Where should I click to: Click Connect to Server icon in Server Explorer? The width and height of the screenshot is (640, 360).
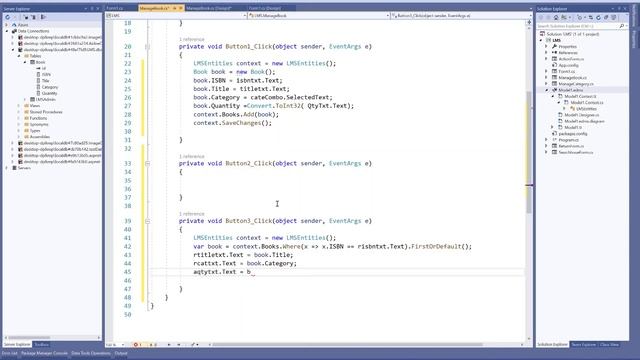(x=34, y=17)
